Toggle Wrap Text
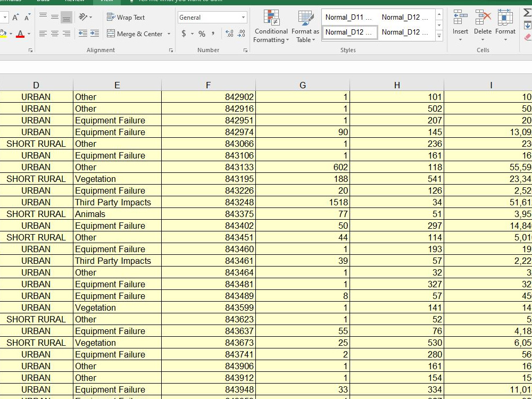532x399 pixels. pyautogui.click(x=126, y=18)
